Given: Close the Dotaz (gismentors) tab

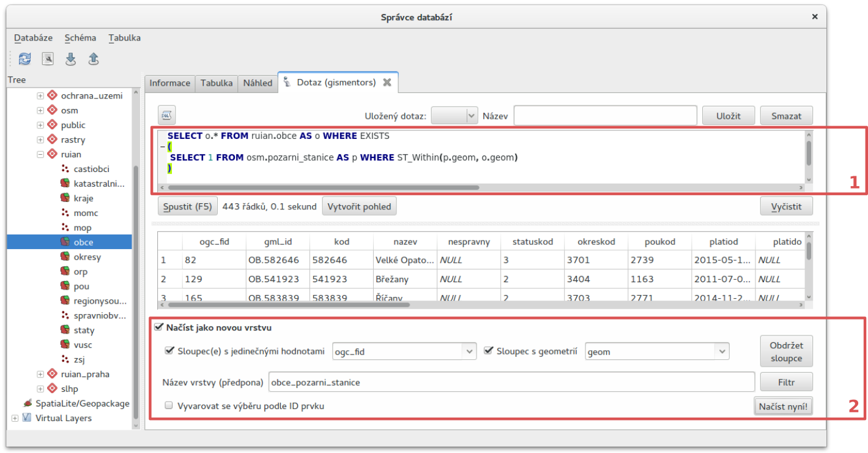Looking at the screenshot, I should tap(387, 83).
